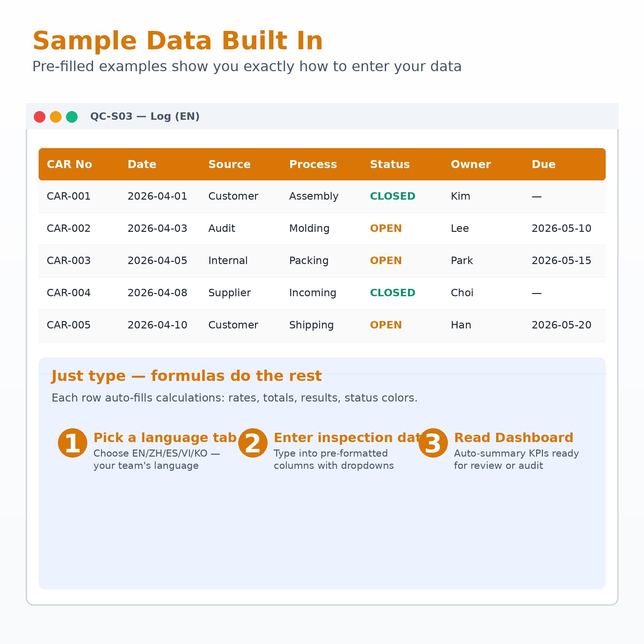Click the owner Kim cell

(x=460, y=196)
